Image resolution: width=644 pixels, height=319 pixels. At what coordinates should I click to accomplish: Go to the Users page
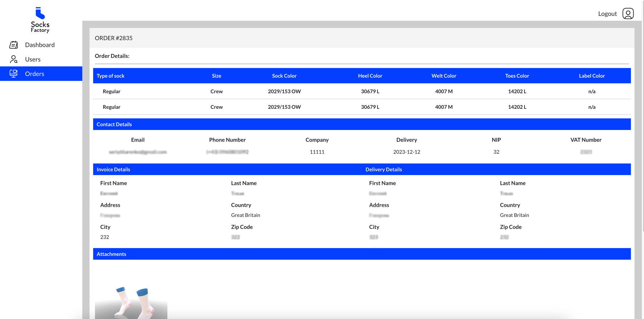click(x=33, y=59)
